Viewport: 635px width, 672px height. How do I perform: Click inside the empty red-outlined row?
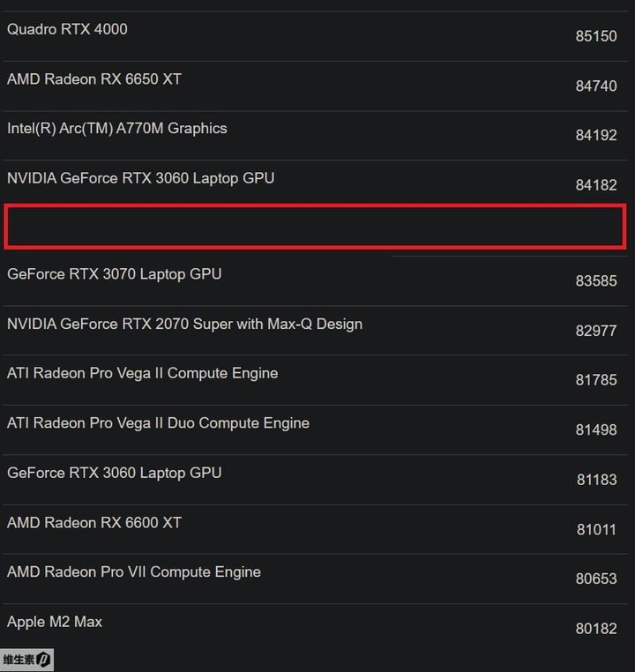(316, 227)
